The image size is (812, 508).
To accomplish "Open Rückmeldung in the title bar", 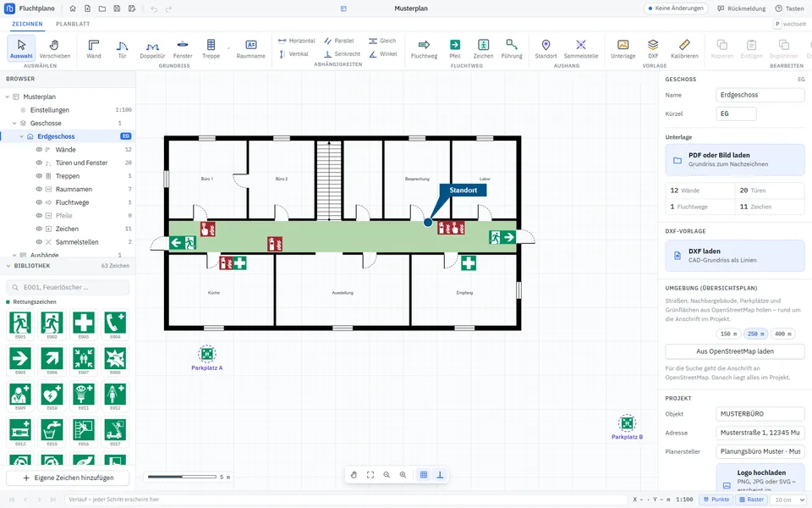I will pyautogui.click(x=742, y=8).
